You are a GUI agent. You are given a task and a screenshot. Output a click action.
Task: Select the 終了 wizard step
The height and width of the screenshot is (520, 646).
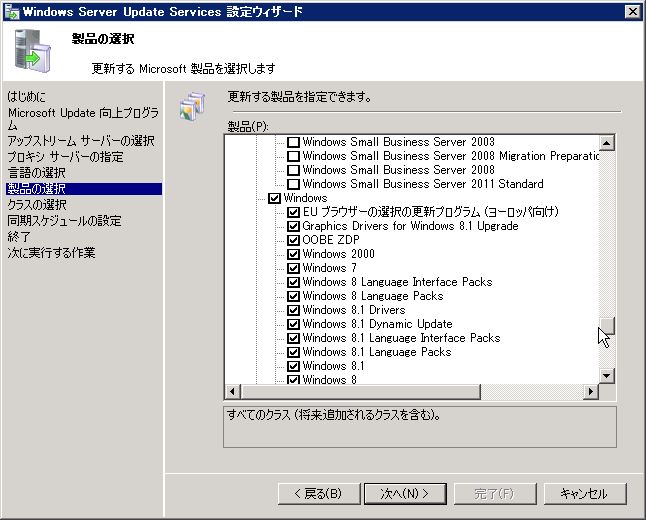[19, 237]
